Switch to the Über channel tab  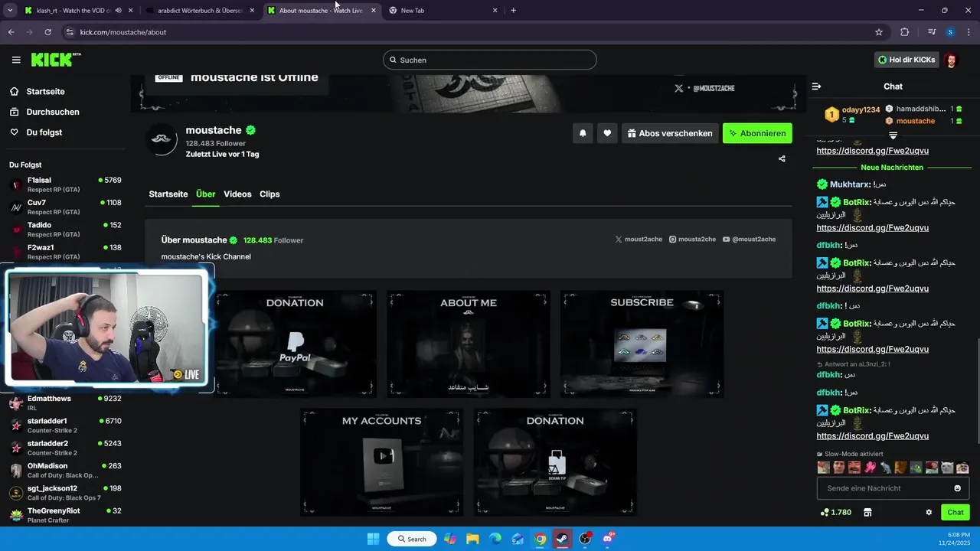click(x=206, y=194)
